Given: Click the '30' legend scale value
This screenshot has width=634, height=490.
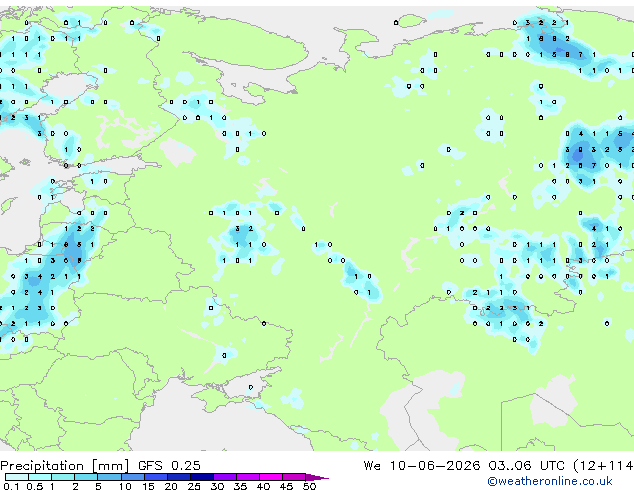Looking at the screenshot, I should pos(217,486).
